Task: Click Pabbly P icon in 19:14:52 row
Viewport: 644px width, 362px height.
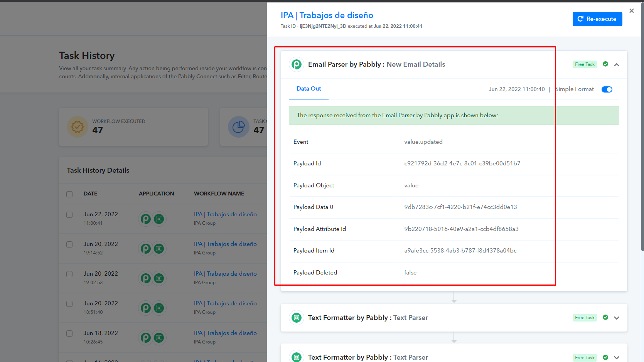Action: [x=145, y=249]
